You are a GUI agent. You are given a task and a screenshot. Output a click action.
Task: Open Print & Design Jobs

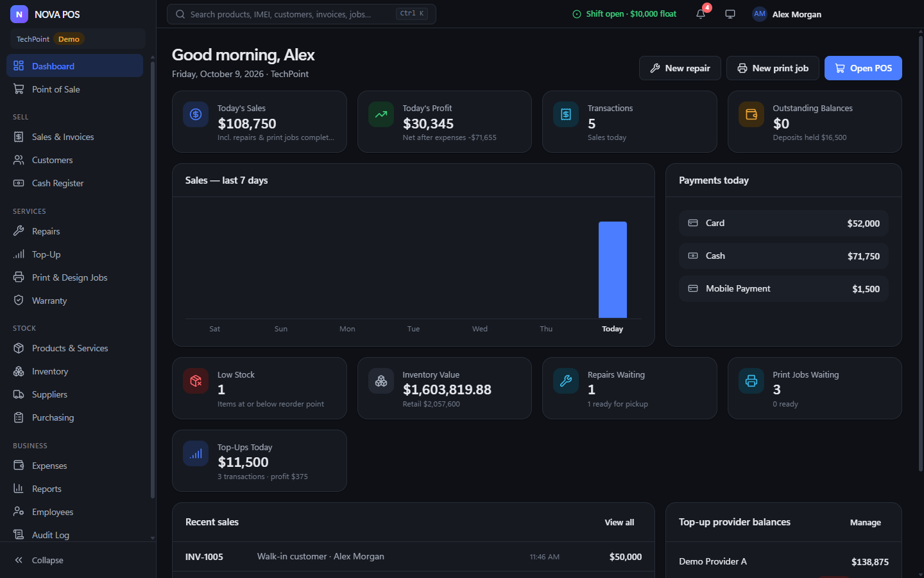(74, 277)
